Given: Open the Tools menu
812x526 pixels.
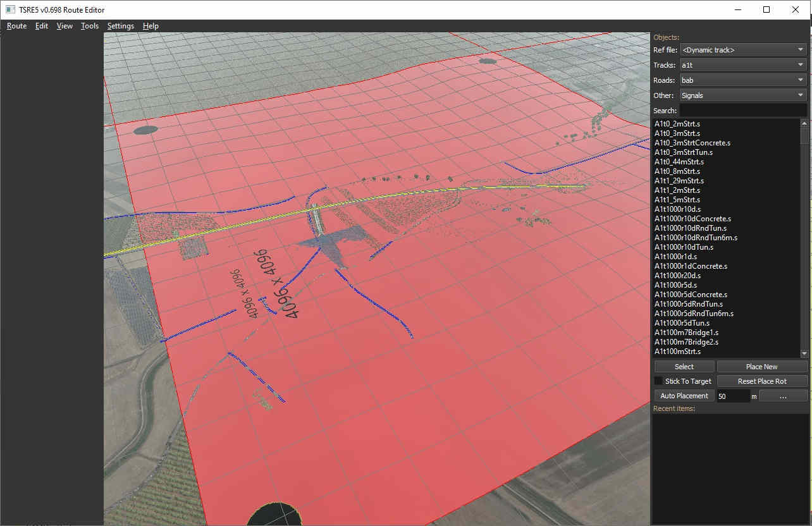Looking at the screenshot, I should [90, 26].
